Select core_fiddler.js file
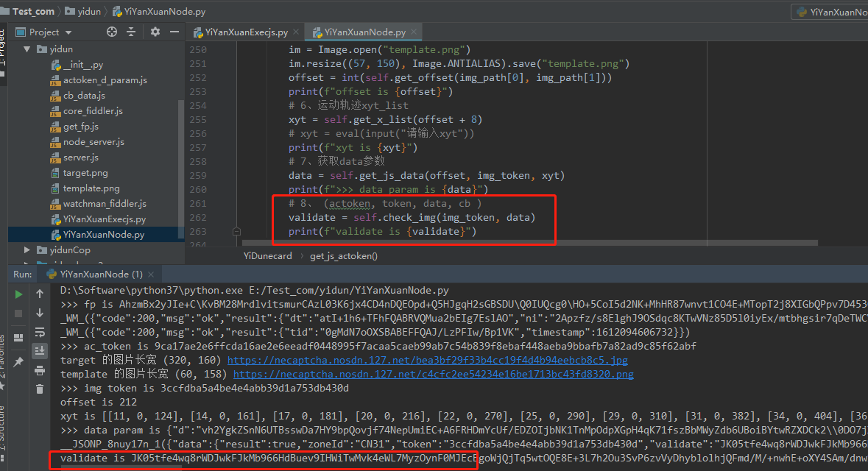This screenshot has width=868, height=471. (x=87, y=111)
